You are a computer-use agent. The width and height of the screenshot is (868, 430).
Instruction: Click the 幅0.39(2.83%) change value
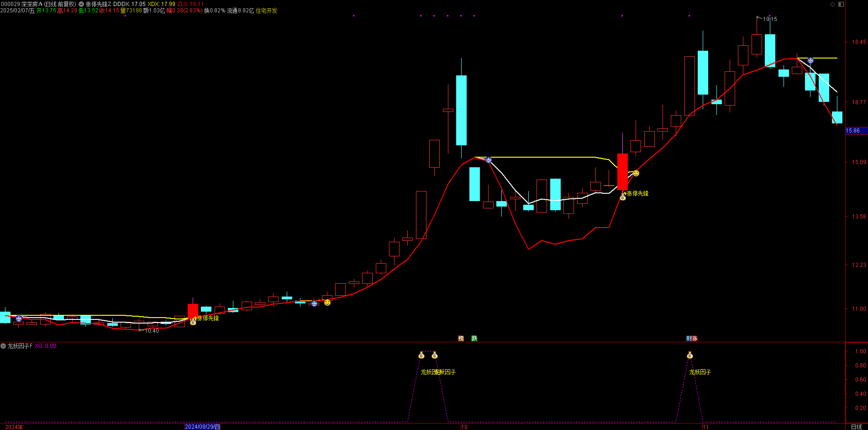point(184,11)
